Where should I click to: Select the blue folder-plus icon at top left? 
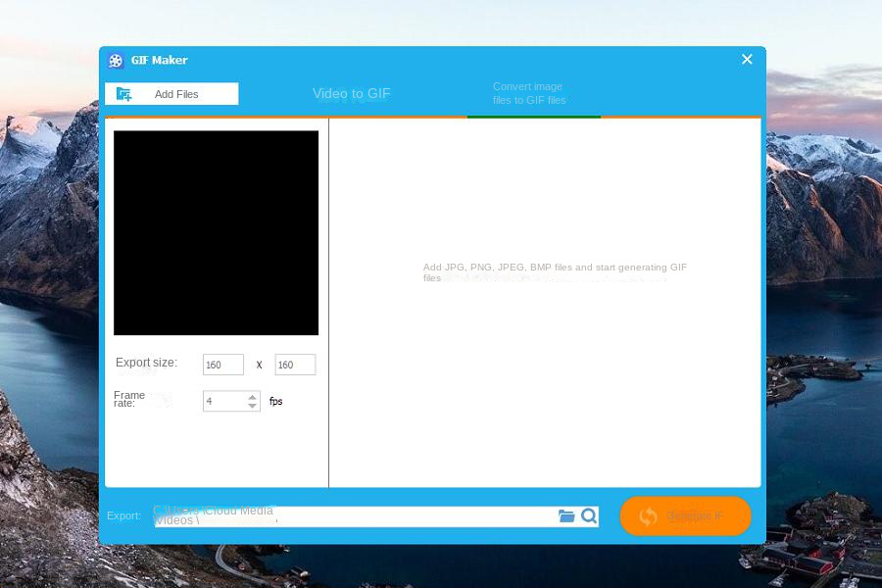coord(123,93)
